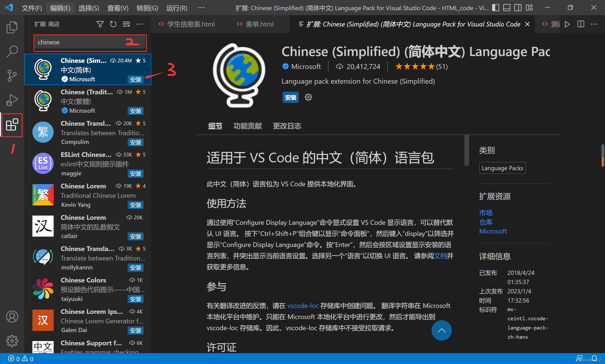Open the Run and Debug view
Viewport: 605px width, 364px height.
12,100
